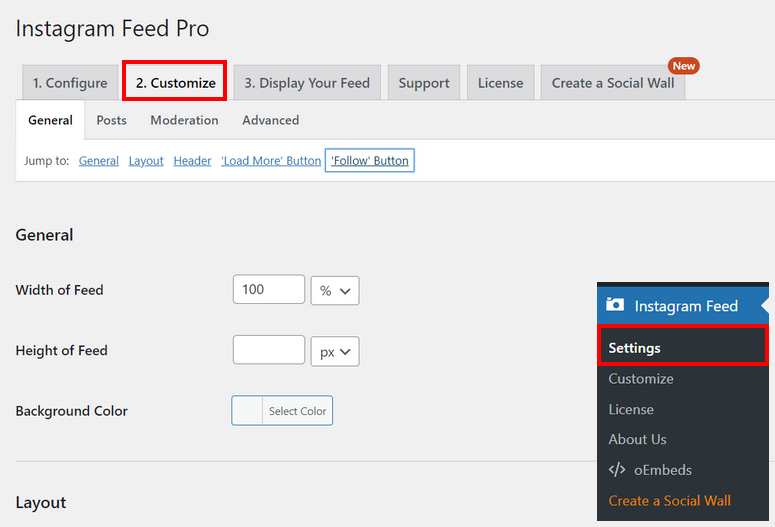Click orange Create a Social Wall link
This screenshot has width=775, height=527.
[669, 501]
